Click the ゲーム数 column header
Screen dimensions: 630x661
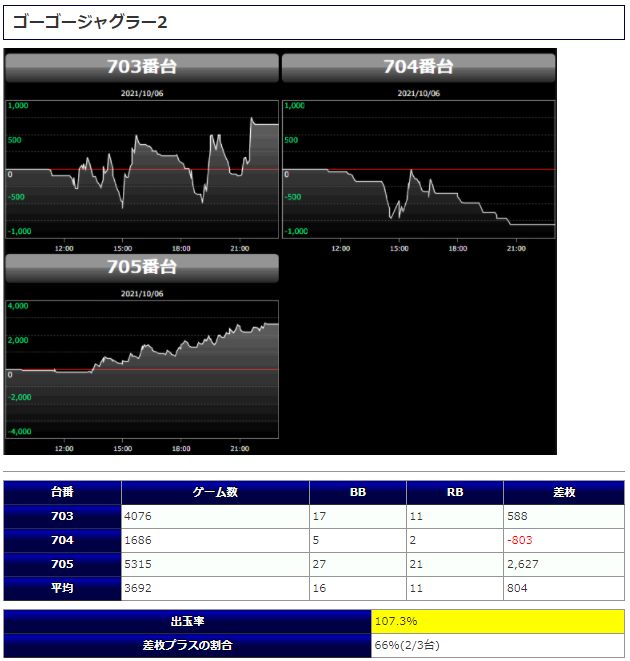[x=215, y=492]
